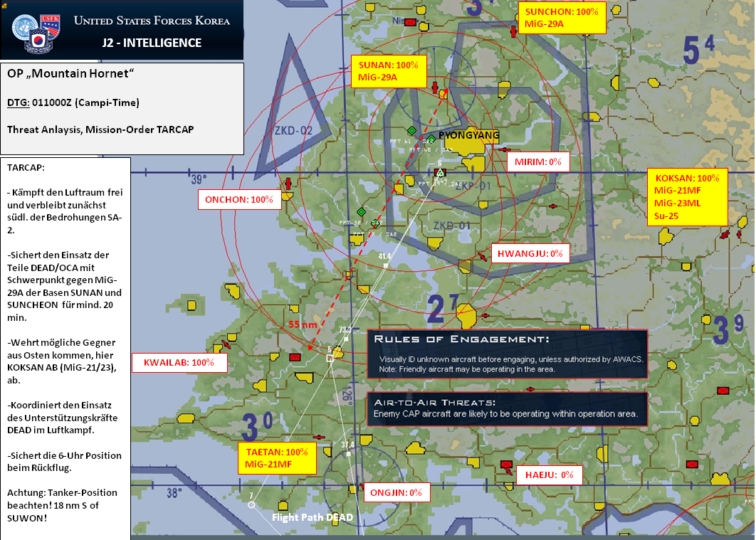This screenshot has height=540, width=756.
Task: Click the TAETAN: 100% MiG-21MF label
Action: [x=277, y=458]
